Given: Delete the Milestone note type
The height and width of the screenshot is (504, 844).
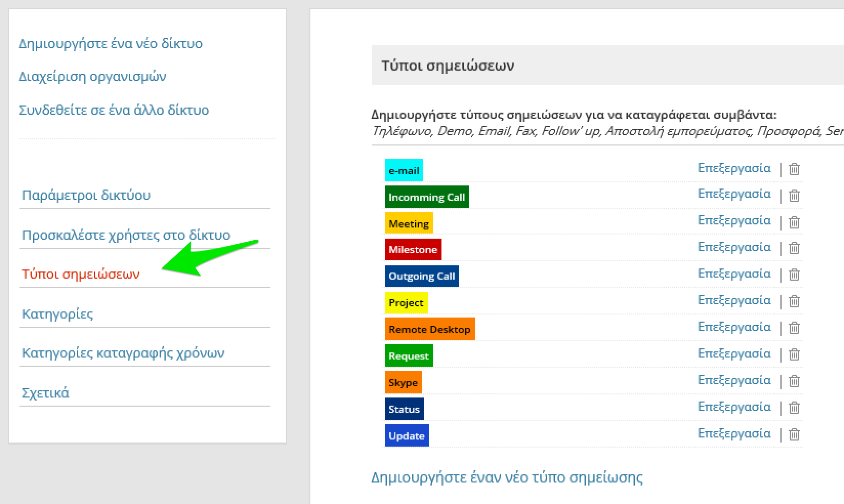Looking at the screenshot, I should 794,248.
